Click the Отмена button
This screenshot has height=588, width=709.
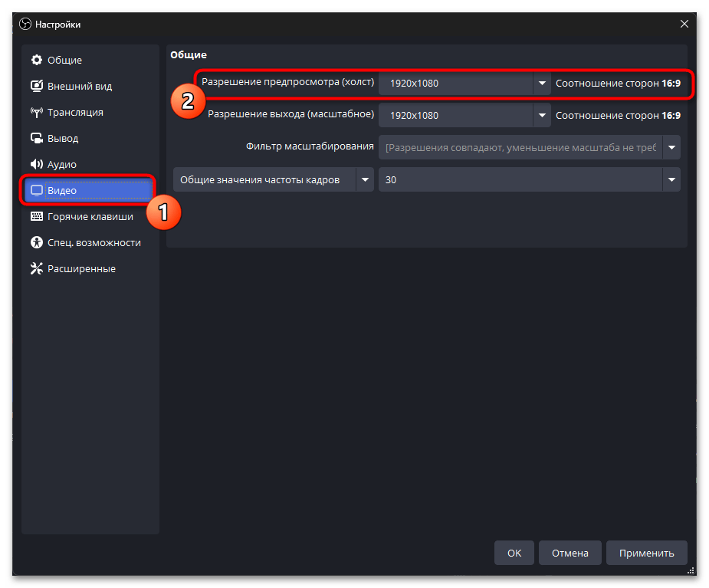click(x=569, y=553)
